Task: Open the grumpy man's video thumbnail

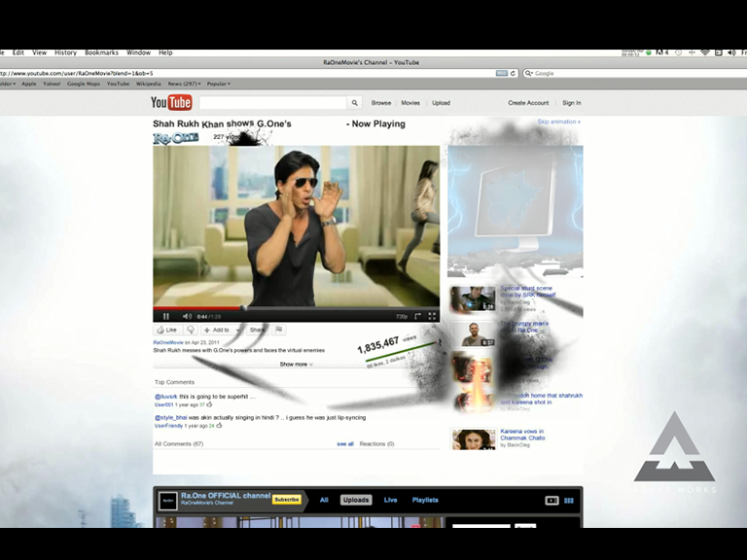Action: 473,333
